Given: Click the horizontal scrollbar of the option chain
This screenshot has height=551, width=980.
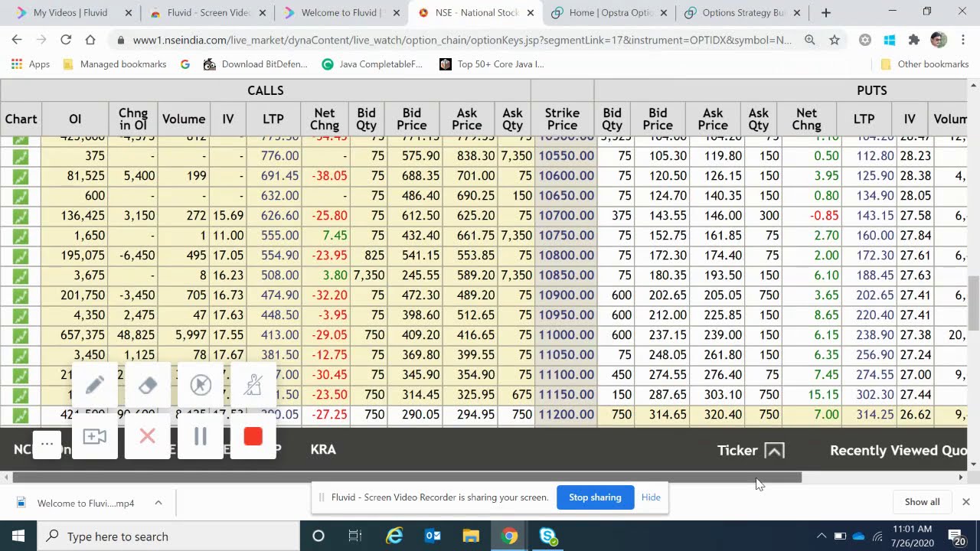Looking at the screenshot, I should (407, 478).
